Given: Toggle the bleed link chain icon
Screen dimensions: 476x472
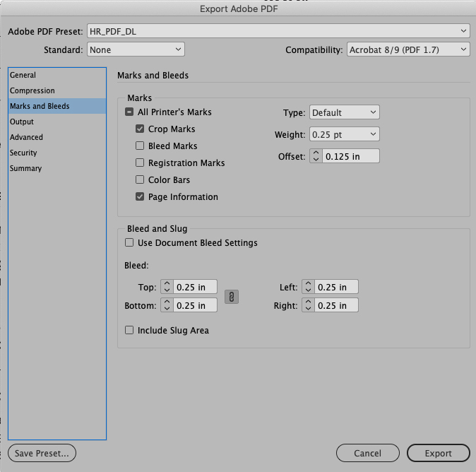Looking at the screenshot, I should coord(232,297).
